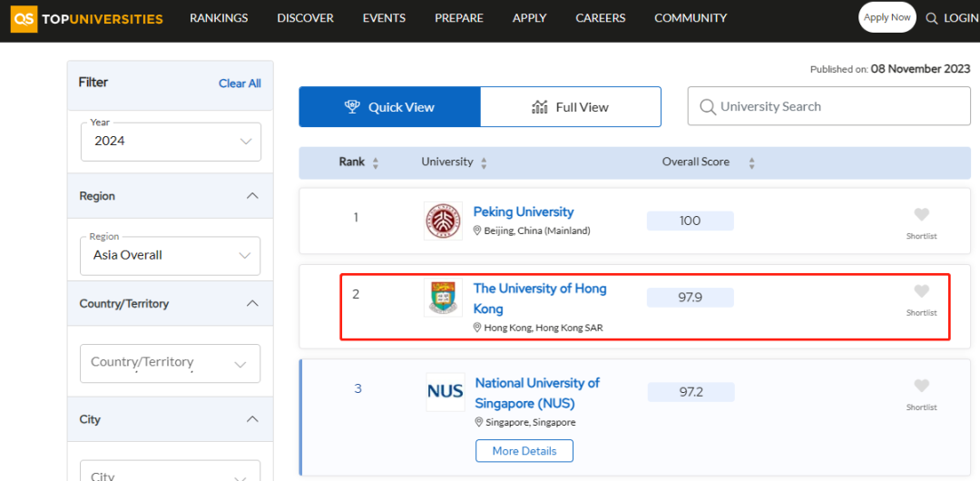The height and width of the screenshot is (481, 980).
Task: Sort by Overall Score arrows icon
Action: coord(752,163)
